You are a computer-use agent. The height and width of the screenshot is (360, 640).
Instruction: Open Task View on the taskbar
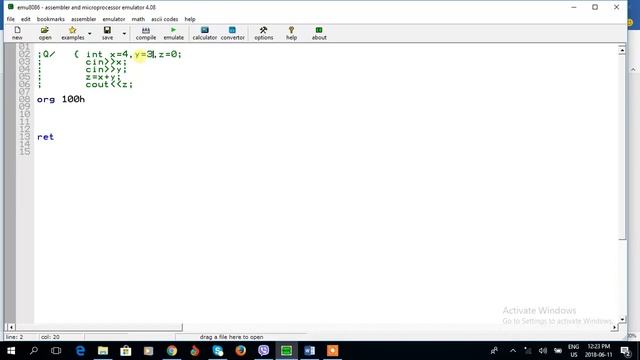pos(56,351)
